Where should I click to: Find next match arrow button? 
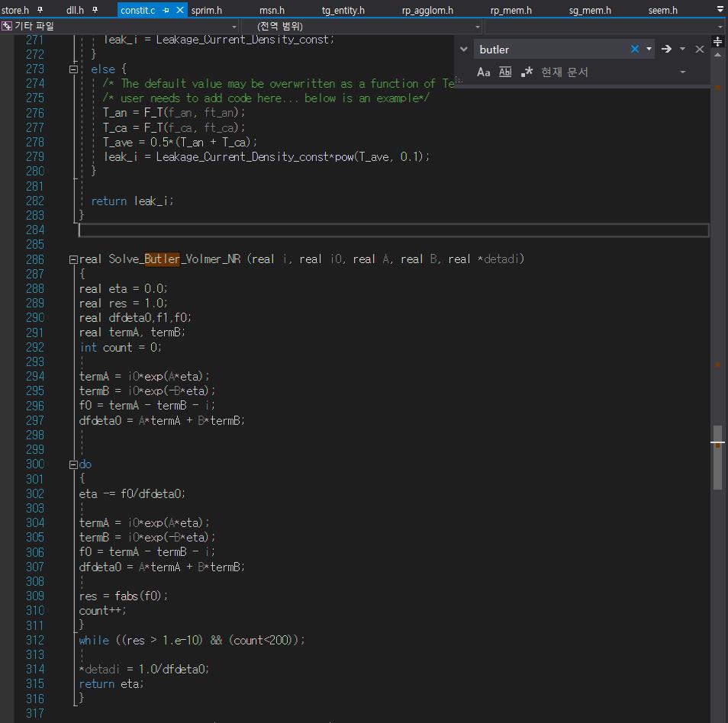coord(666,49)
